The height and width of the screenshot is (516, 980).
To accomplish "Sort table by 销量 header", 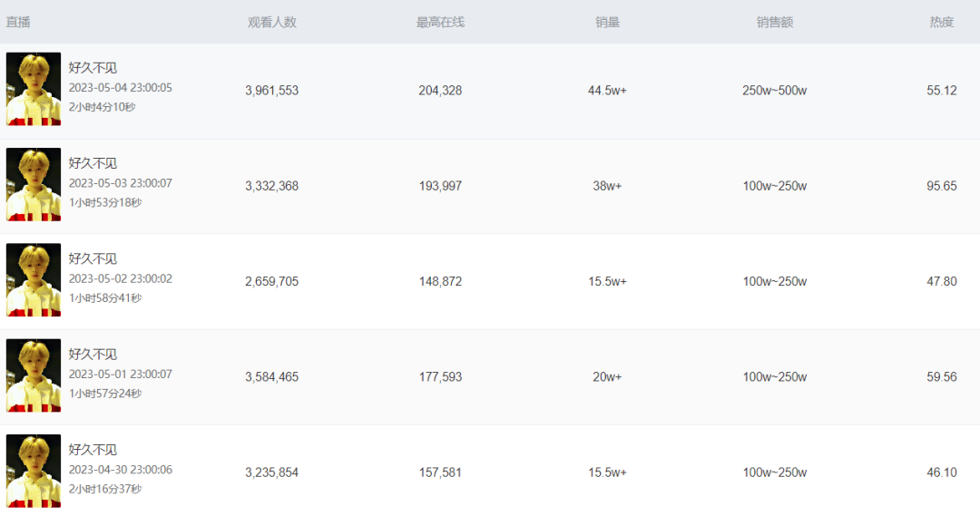I will 607,22.
